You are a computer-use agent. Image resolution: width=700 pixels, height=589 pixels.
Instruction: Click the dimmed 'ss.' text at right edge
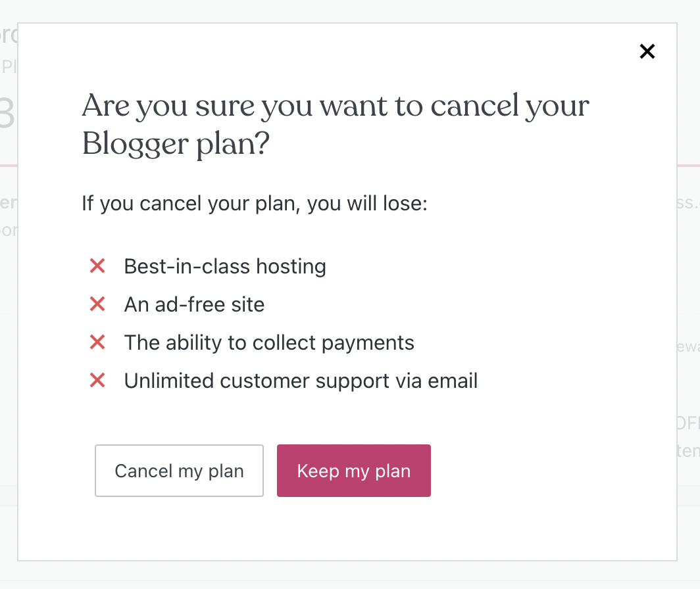point(688,202)
